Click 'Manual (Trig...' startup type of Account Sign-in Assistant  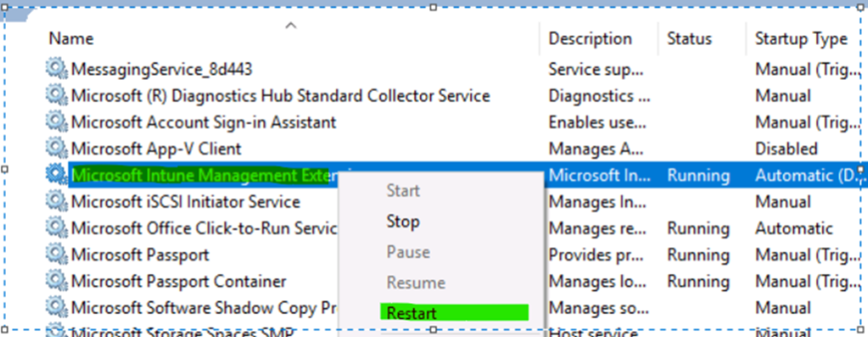[x=808, y=122]
